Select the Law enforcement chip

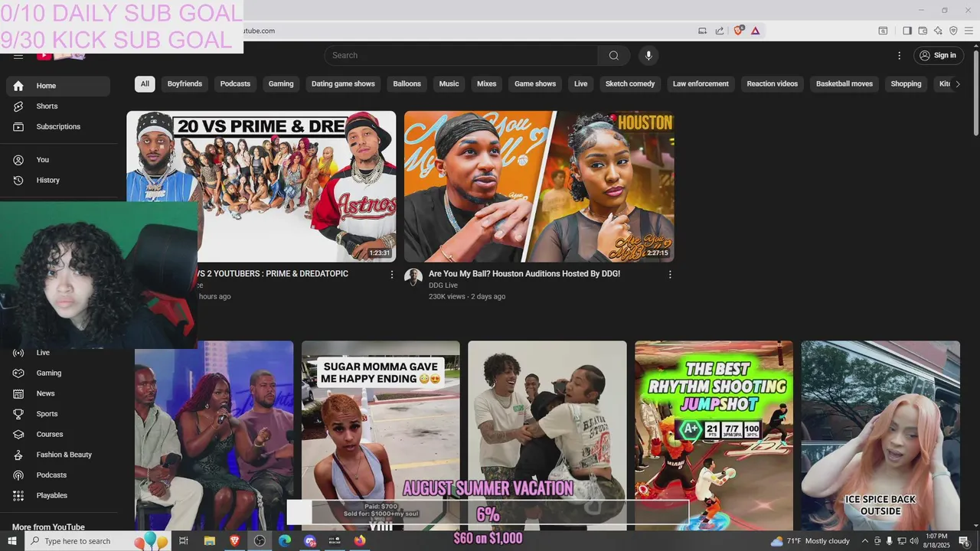701,84
